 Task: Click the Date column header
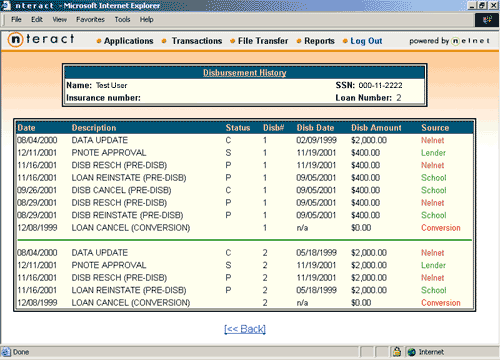pyautogui.click(x=26, y=128)
